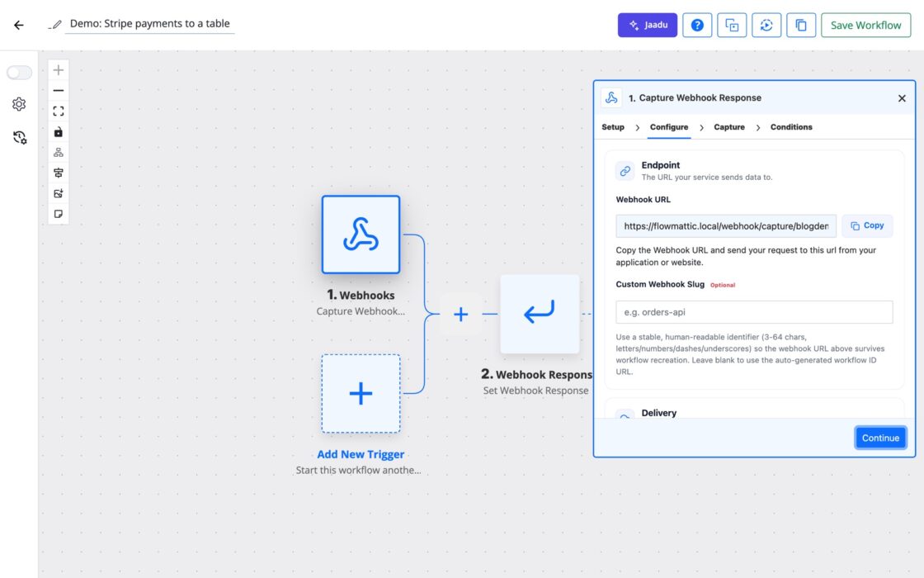Click the Add New Trigger box
Screen dimensions: 924x578
click(x=361, y=393)
